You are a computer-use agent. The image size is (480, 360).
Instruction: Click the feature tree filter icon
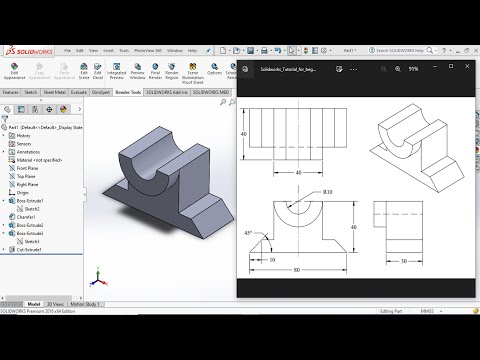coord(5,119)
